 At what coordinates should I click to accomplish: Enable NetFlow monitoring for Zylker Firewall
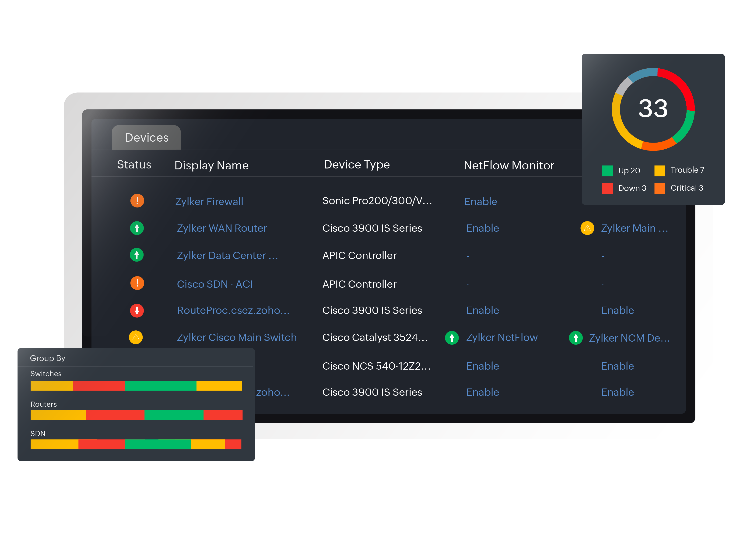[480, 201]
